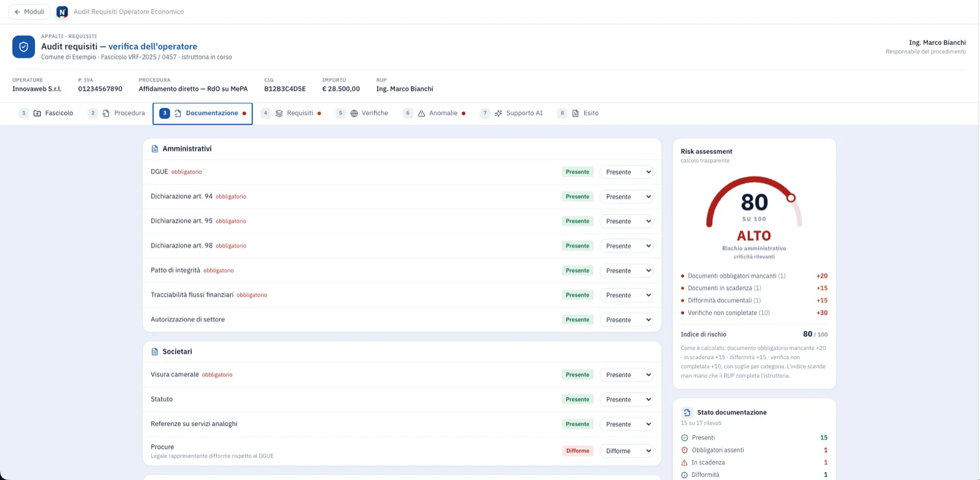Click the Importo value € 28.500,00
Screen dimensions: 980x480
tap(341, 89)
